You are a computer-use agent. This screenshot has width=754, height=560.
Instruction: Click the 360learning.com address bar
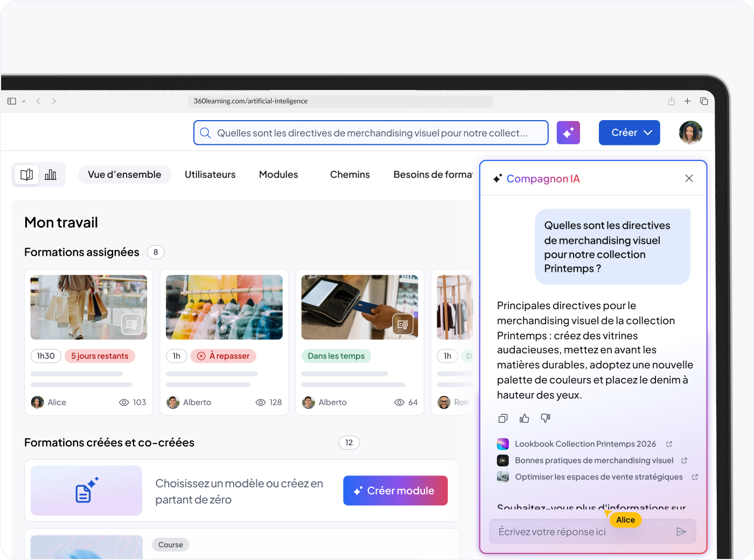[x=340, y=101]
